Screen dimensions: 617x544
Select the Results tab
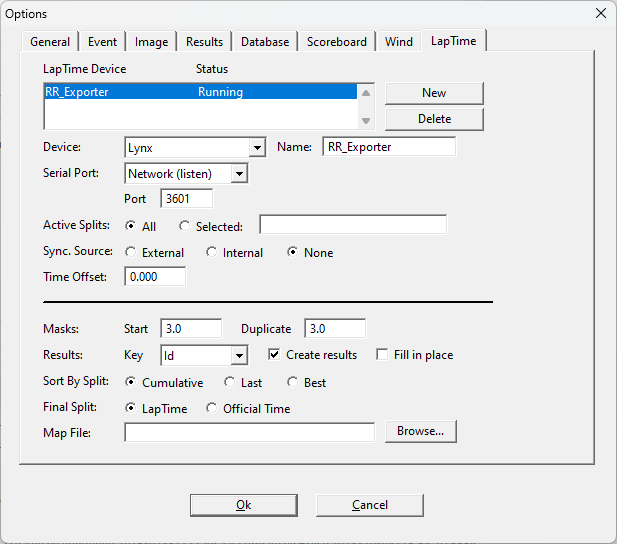204,42
